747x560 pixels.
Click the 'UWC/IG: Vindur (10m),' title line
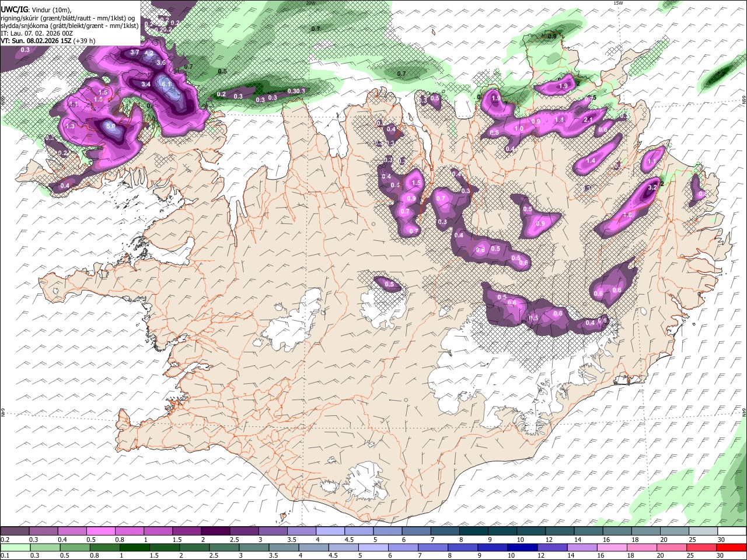pos(37,10)
